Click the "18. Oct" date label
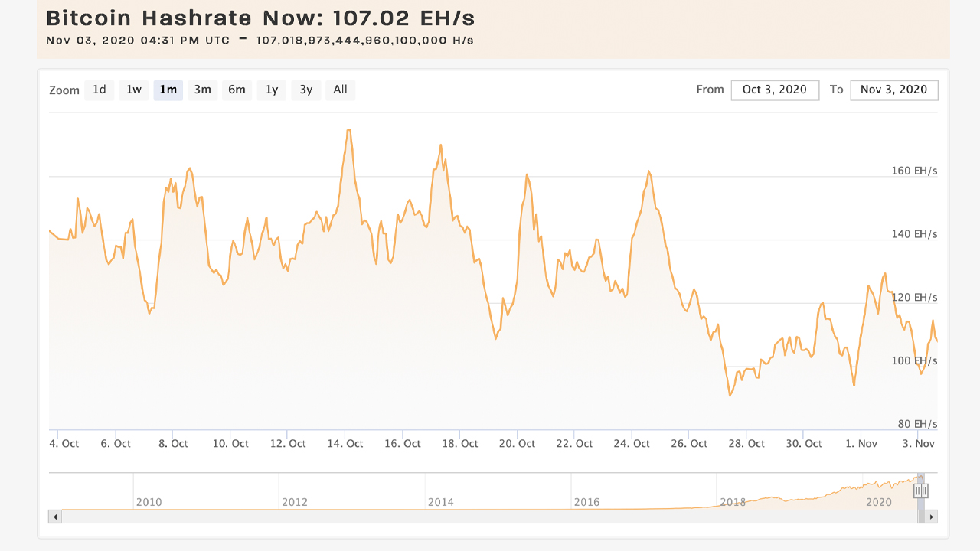 (460, 443)
